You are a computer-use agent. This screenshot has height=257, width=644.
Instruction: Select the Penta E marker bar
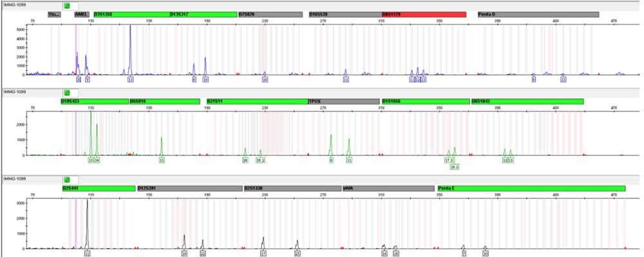tap(531, 189)
